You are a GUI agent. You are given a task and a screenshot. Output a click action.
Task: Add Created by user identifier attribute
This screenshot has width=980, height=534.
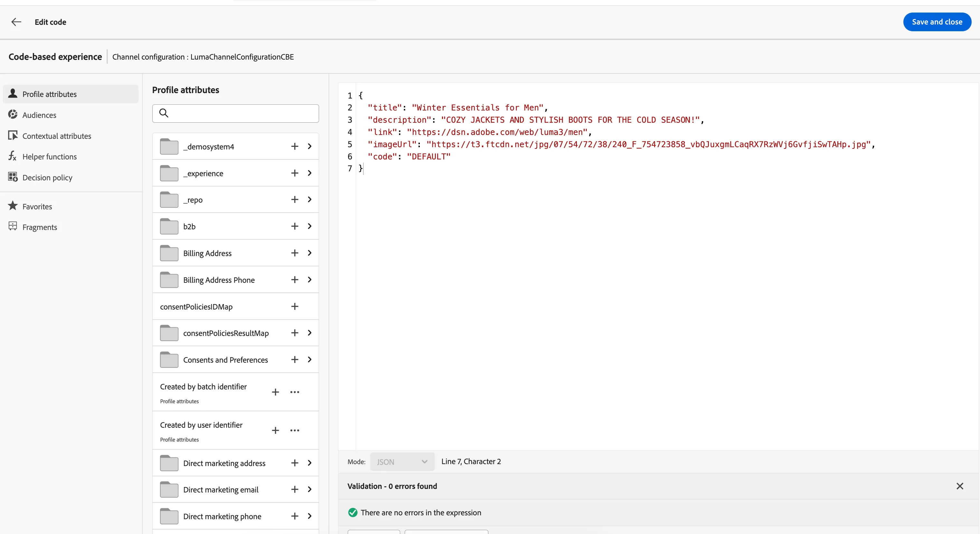(276, 431)
